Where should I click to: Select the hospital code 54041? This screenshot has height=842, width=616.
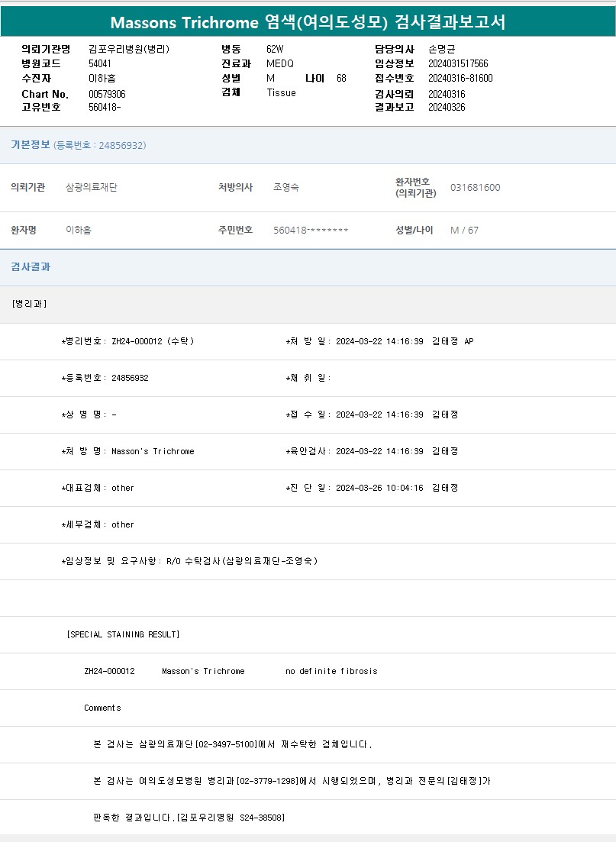click(100, 63)
